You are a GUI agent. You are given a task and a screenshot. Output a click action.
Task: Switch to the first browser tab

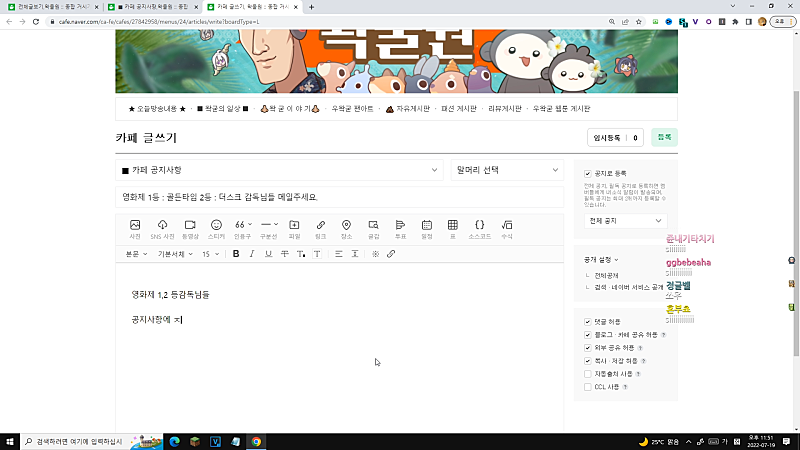click(x=53, y=7)
